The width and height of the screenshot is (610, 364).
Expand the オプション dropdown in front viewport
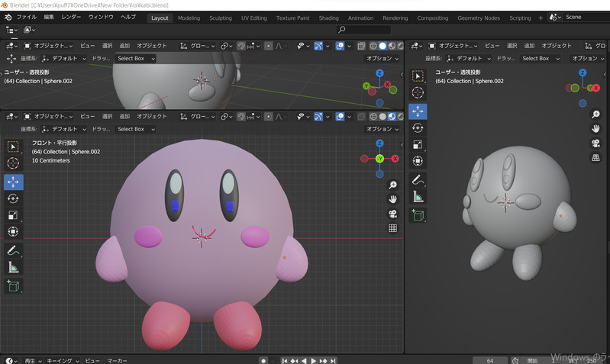click(383, 129)
